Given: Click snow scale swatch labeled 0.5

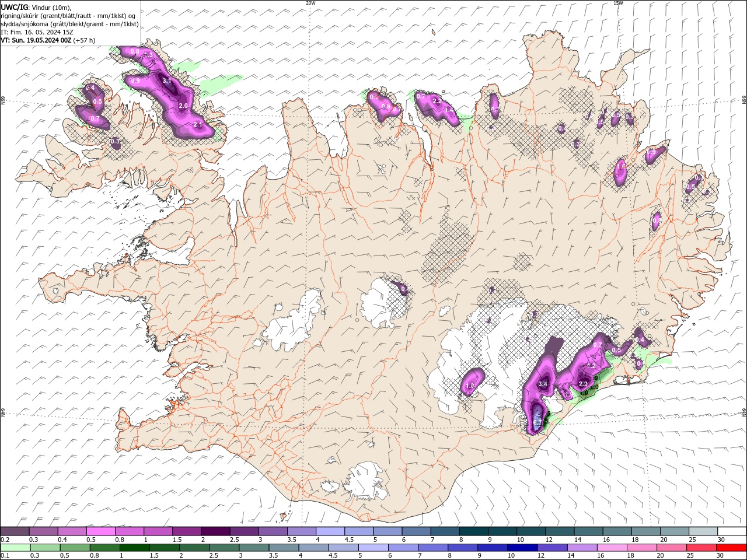Looking at the screenshot, I should click(100, 531).
